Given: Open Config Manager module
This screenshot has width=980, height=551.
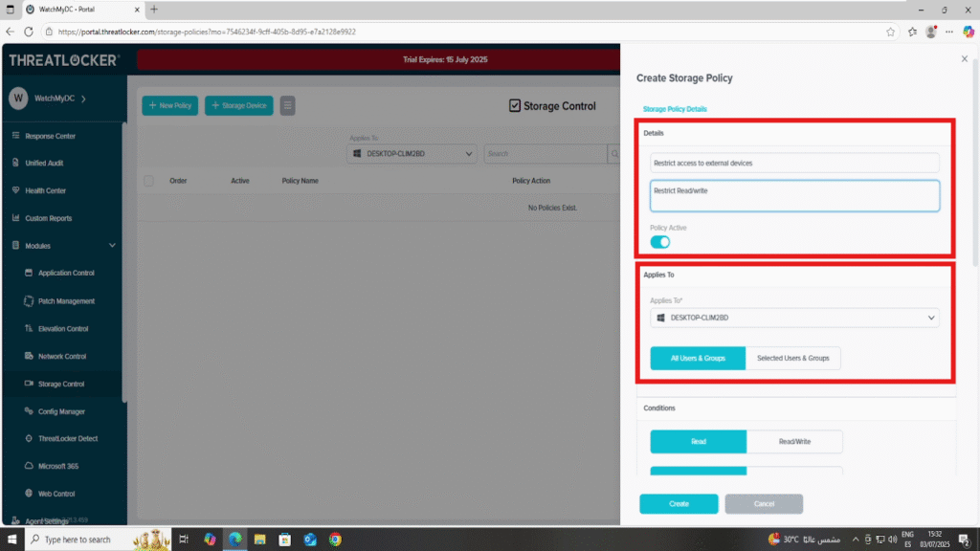Looking at the screenshot, I should [x=61, y=411].
